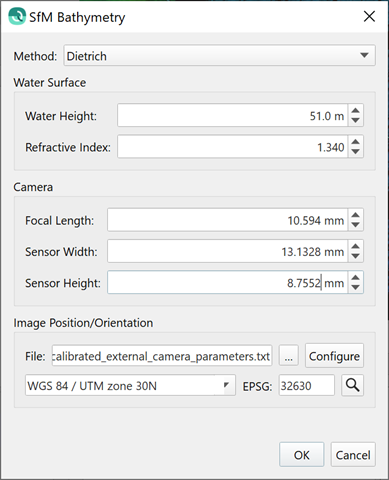389x480 pixels.
Task: Confirm settings with the OK button
Action: 302,455
